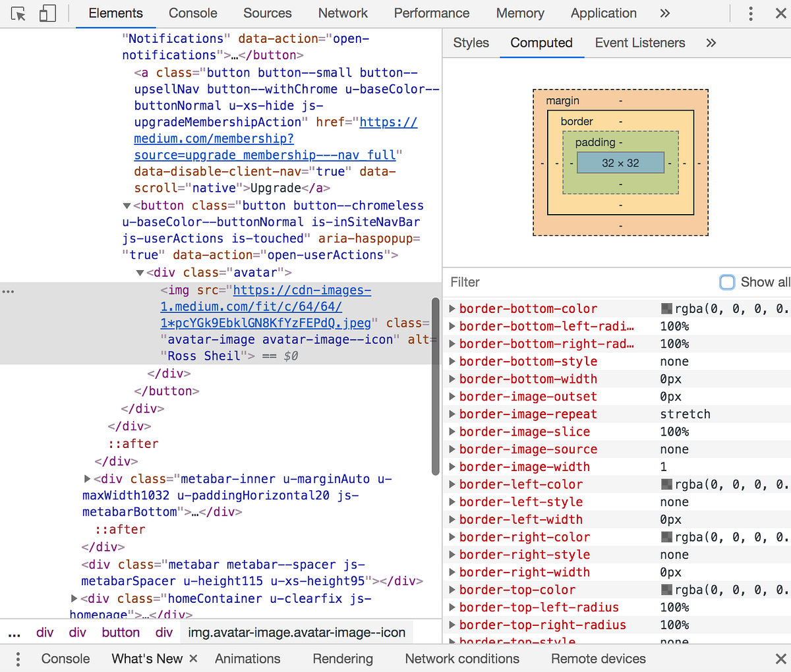Open the Remote devices drawer tab
This screenshot has width=791, height=672.
[x=599, y=659]
